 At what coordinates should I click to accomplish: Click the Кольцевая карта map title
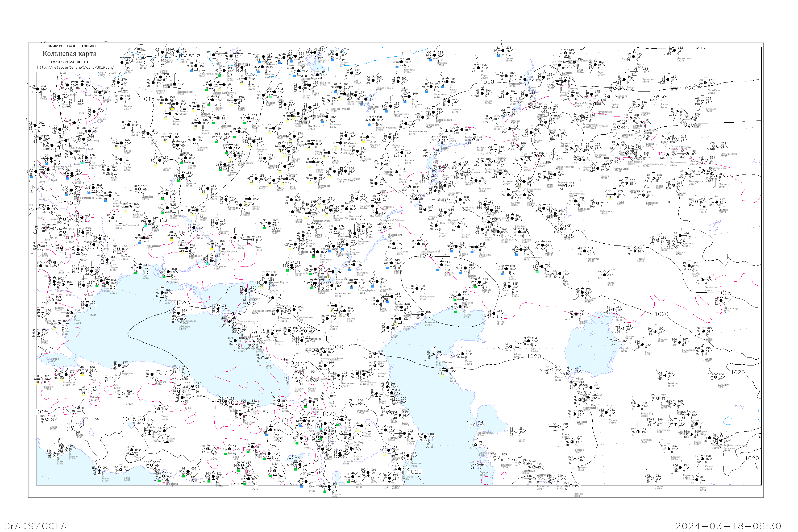(69, 54)
